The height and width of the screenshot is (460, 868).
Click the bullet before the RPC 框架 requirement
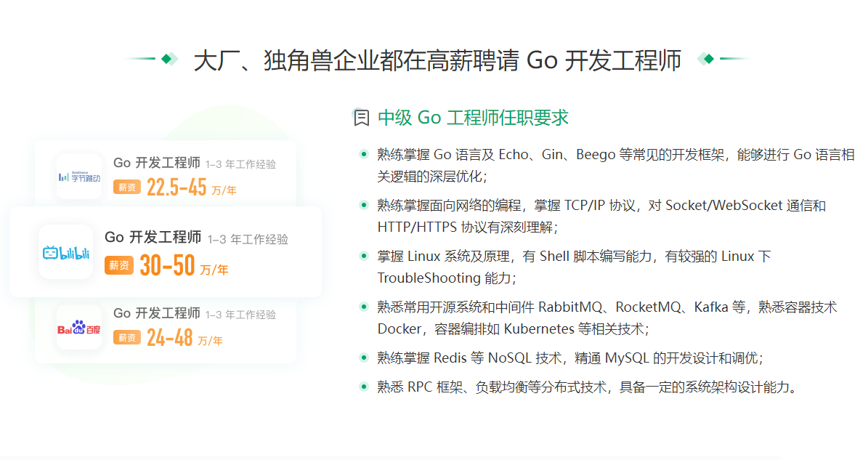(363, 387)
